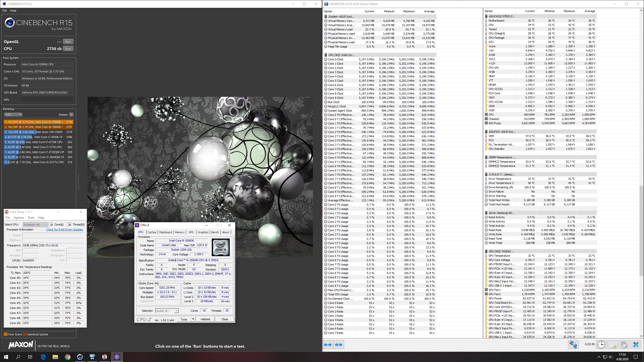Click CPU-Z Close button
This screenshot has width=644, height=362.
[225, 319]
